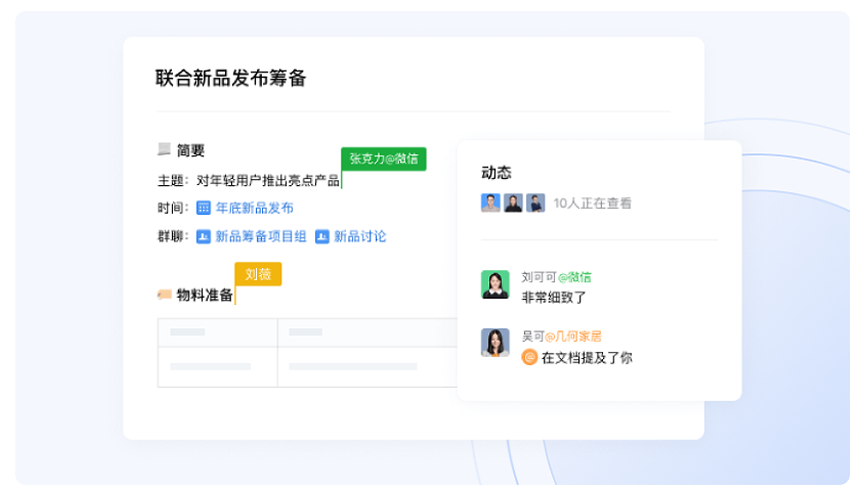The image size is (862, 493).
Task: Select the first viewer avatar under 动态
Action: point(490,203)
